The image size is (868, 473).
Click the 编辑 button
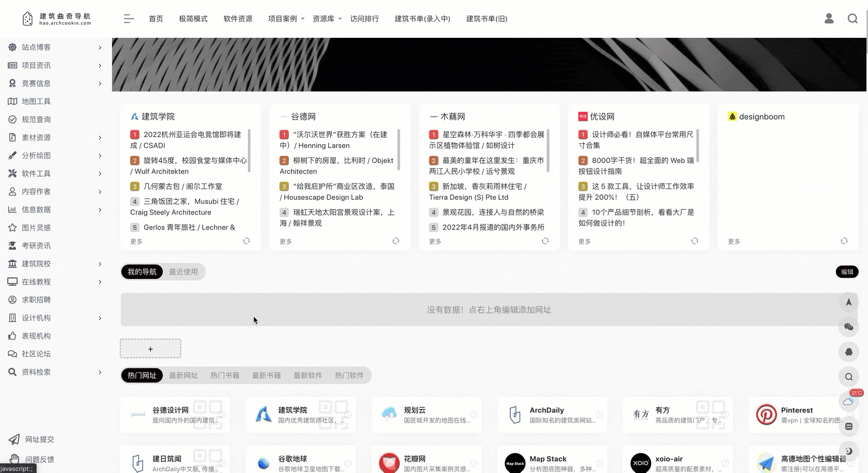pyautogui.click(x=847, y=272)
